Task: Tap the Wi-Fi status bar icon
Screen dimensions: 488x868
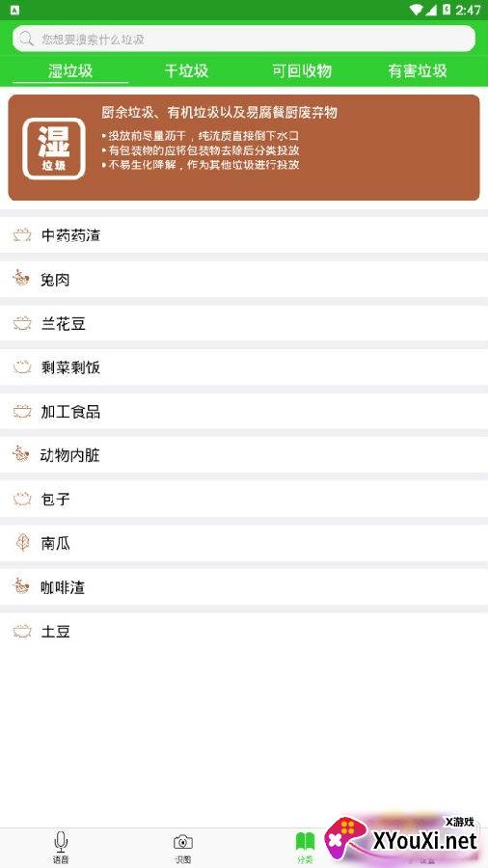Action: (416, 10)
